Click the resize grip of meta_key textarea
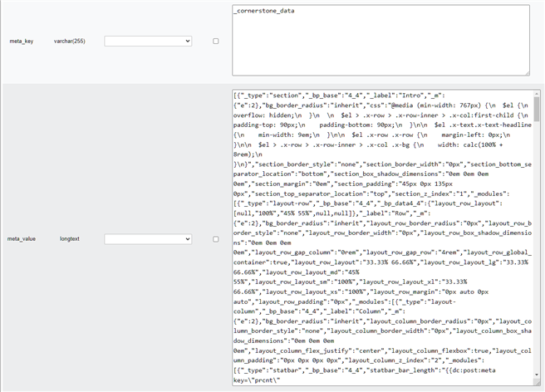This screenshot has width=545, height=392. 525,72
